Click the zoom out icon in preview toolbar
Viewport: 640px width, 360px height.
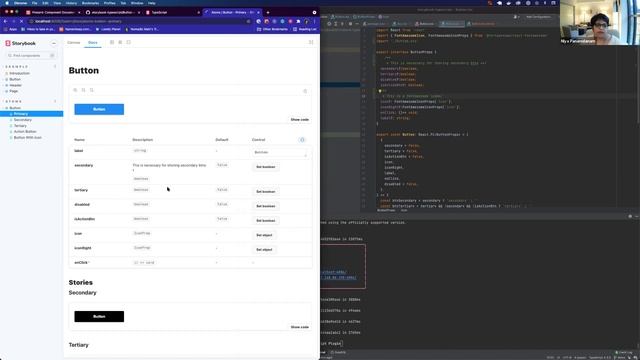pos(83,90)
